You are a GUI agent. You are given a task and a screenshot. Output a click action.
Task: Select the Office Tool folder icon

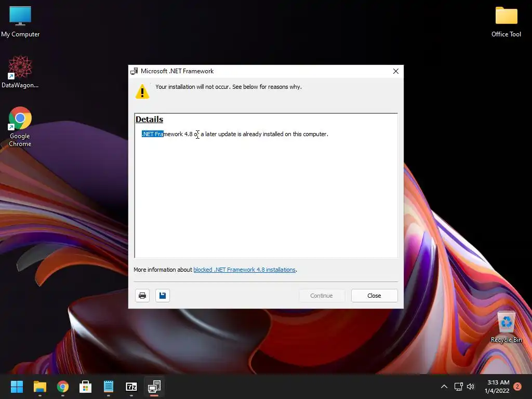[x=506, y=22]
